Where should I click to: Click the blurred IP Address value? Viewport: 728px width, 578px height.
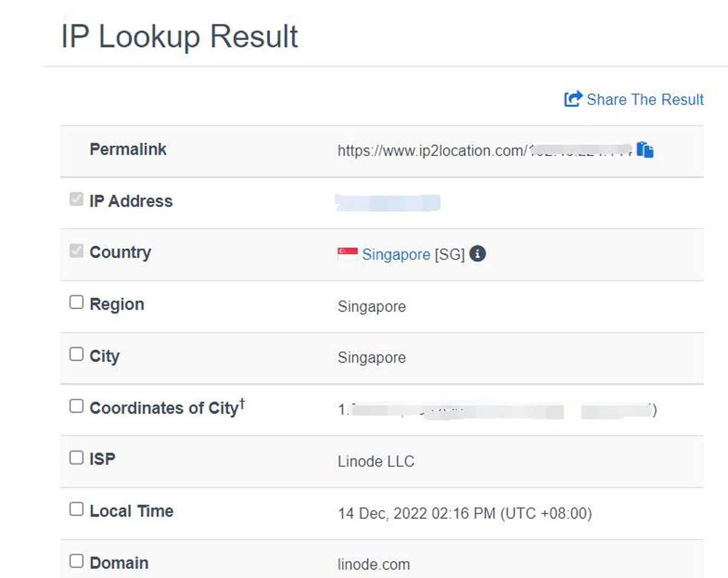click(388, 203)
